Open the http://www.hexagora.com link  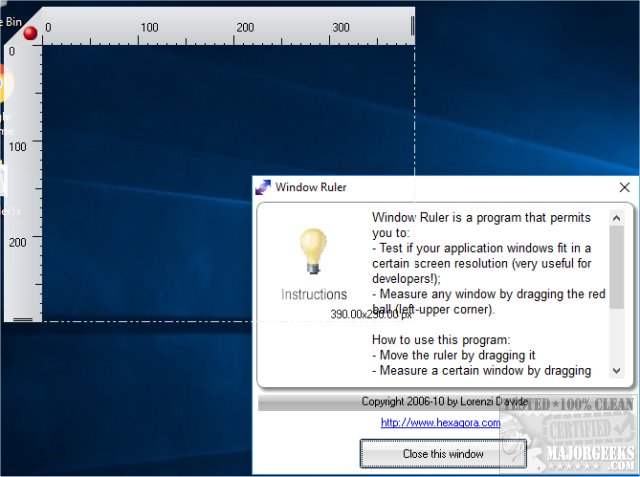[440, 422]
